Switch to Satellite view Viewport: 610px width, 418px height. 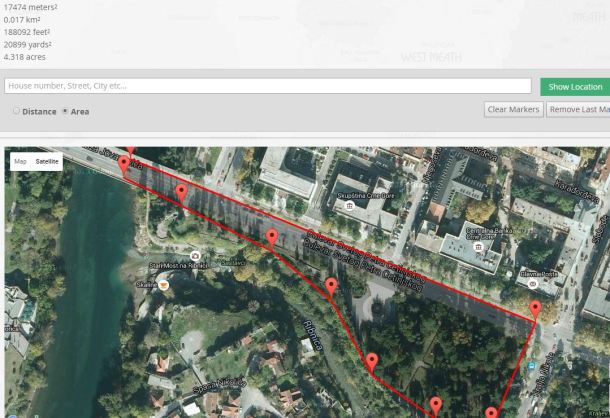(47, 161)
